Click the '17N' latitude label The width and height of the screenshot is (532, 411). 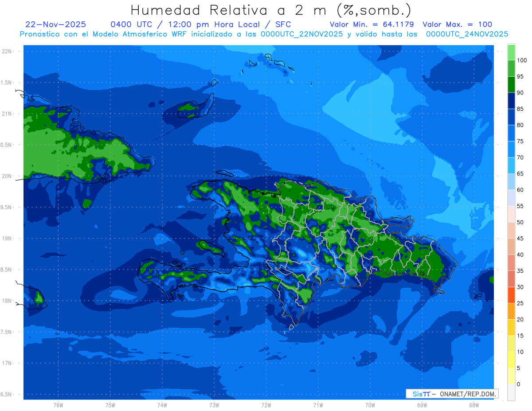point(7,363)
